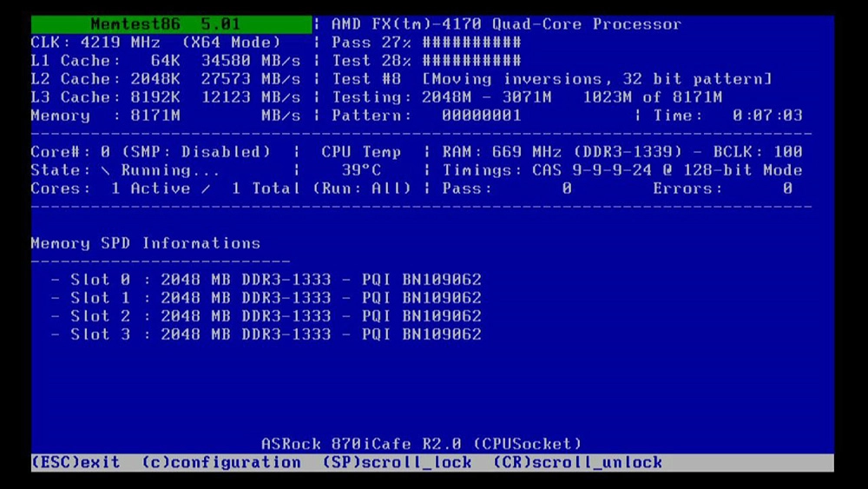This screenshot has height=489, width=868.
Task: Click the Timings CAS 9-9-9-24 entry
Action: click(621, 170)
